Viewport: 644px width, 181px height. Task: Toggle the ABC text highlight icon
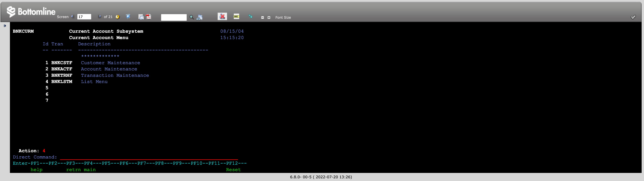[x=236, y=17]
